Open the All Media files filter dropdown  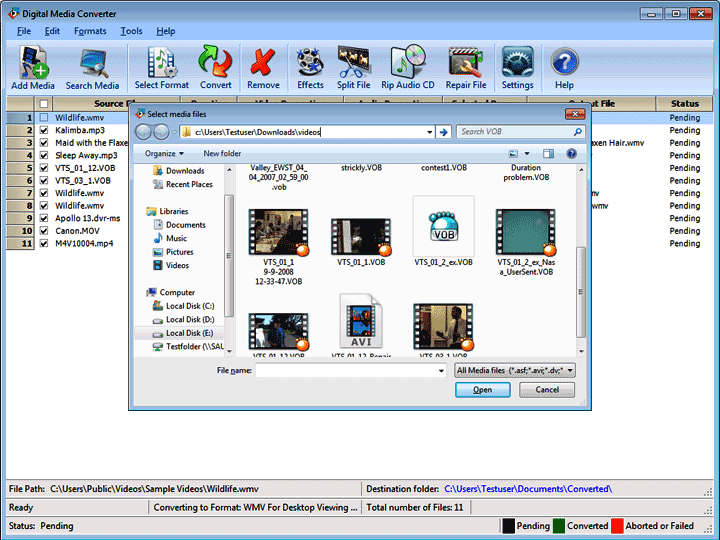[x=515, y=371]
